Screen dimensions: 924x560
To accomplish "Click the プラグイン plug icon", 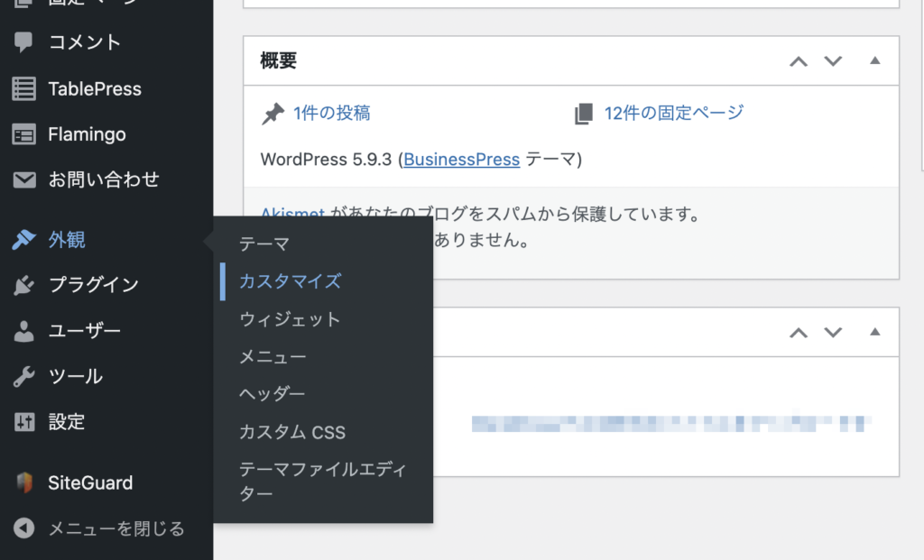I will (24, 285).
